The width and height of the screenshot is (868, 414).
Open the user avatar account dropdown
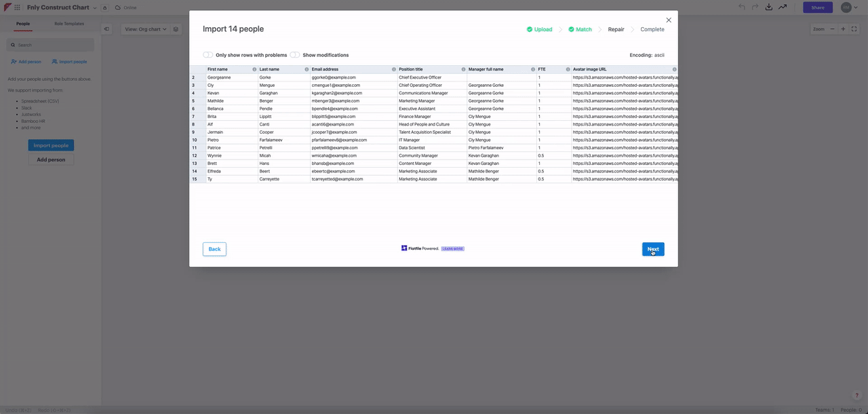coord(848,7)
